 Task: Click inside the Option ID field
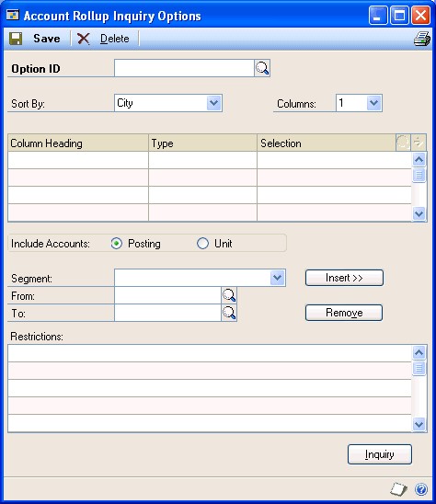point(184,68)
